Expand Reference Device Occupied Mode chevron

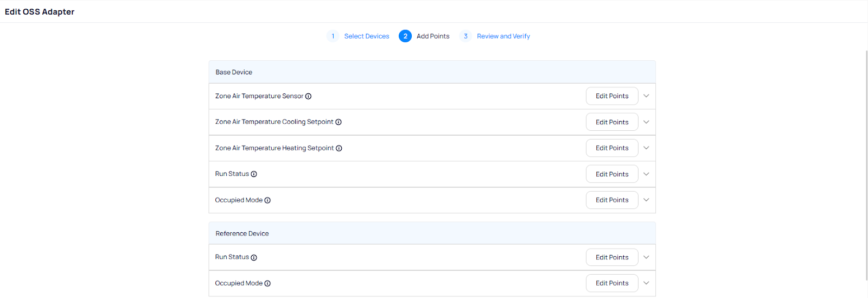pyautogui.click(x=646, y=283)
